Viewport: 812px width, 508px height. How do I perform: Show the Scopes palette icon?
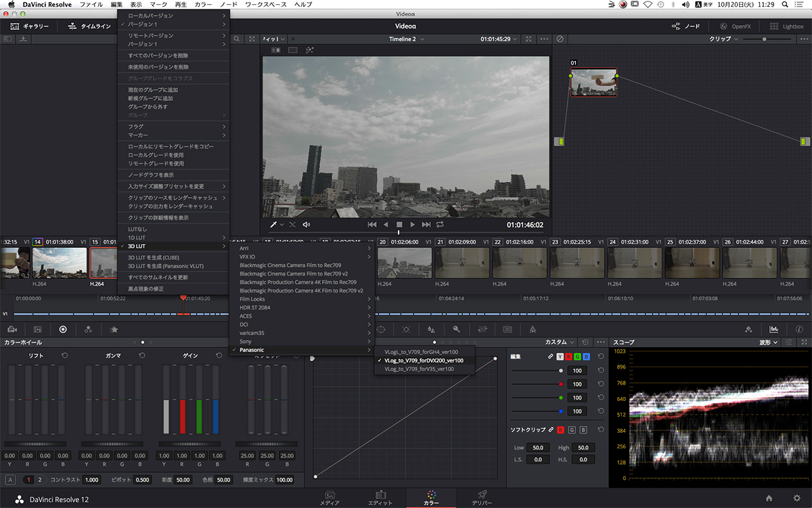(x=774, y=329)
